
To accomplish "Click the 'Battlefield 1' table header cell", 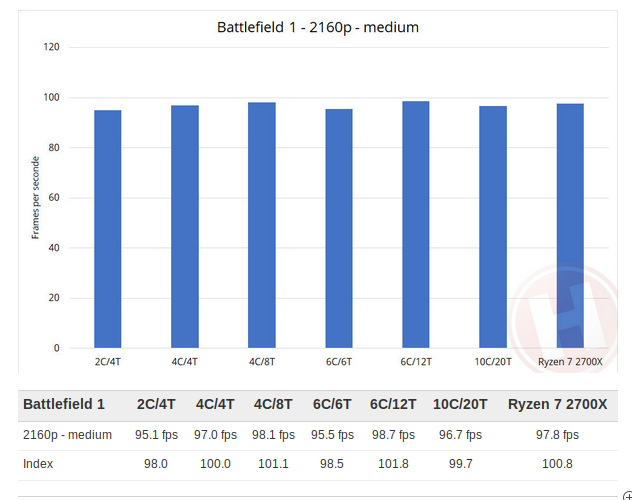I will tap(64, 404).
